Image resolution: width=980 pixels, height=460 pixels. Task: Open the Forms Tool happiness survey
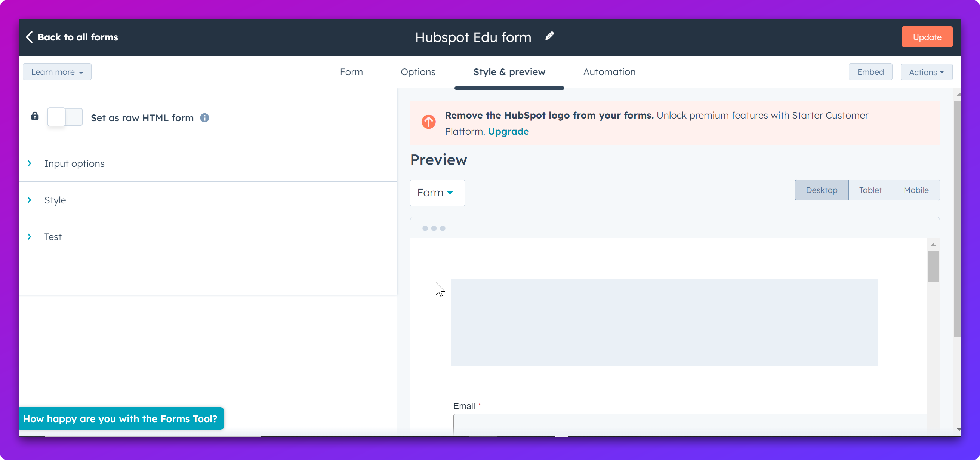coord(122,418)
